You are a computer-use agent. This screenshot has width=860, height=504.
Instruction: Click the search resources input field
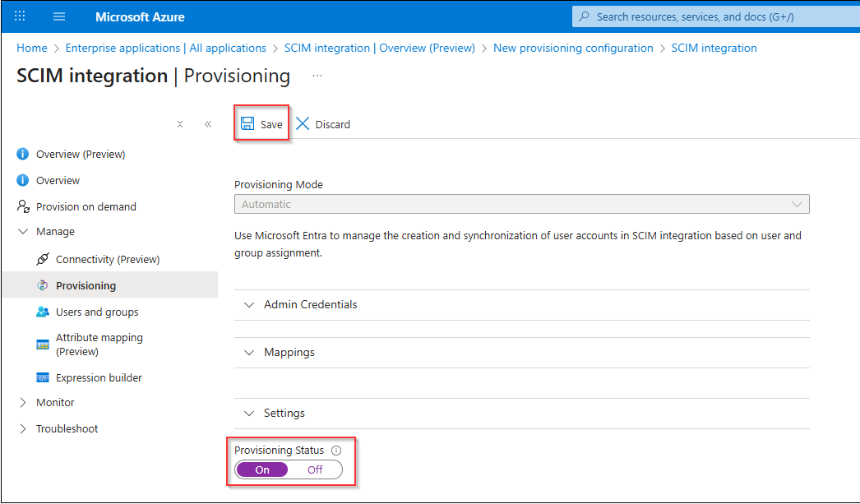coord(716,16)
